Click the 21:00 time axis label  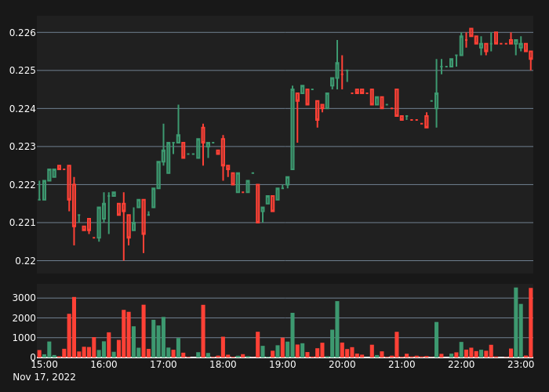pos(402,365)
